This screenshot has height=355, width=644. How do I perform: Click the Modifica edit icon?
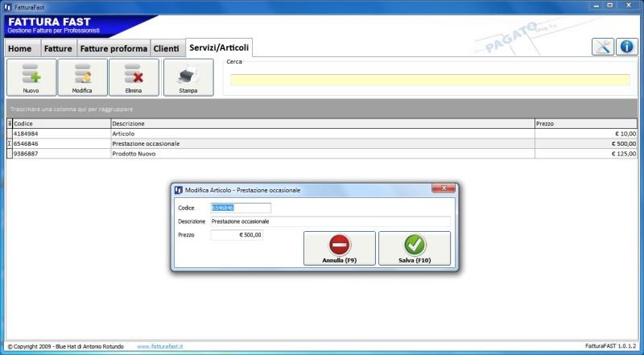[82, 76]
